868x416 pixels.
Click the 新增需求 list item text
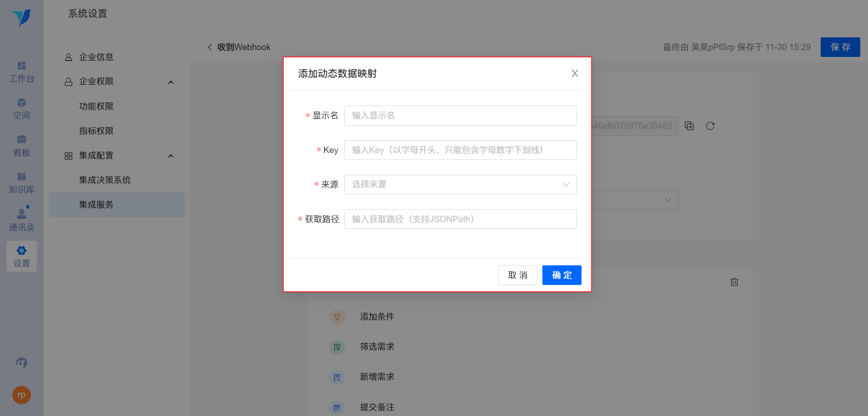pos(377,377)
